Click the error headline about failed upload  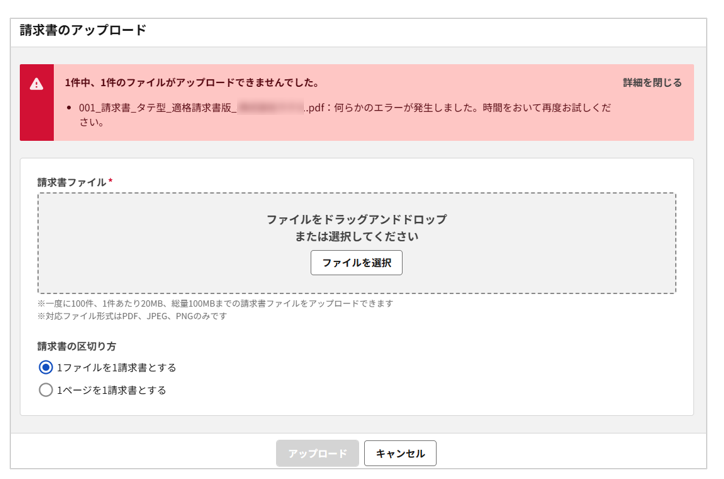192,83
